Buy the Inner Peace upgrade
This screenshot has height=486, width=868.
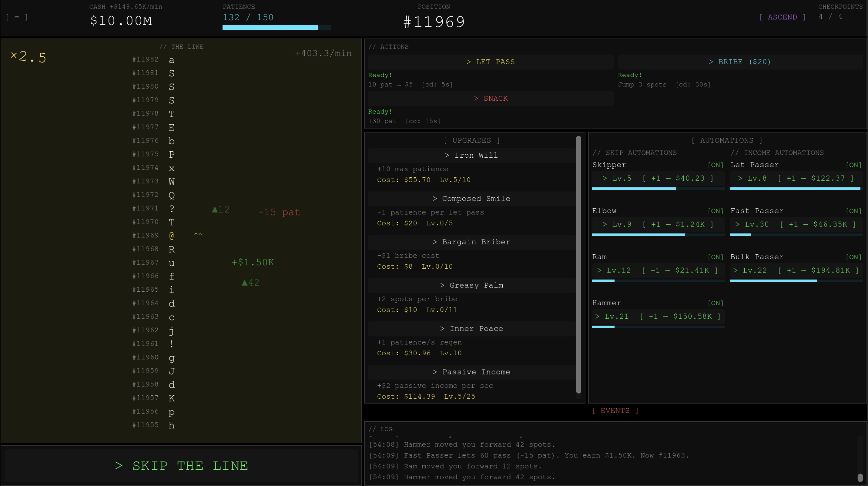tap(471, 329)
